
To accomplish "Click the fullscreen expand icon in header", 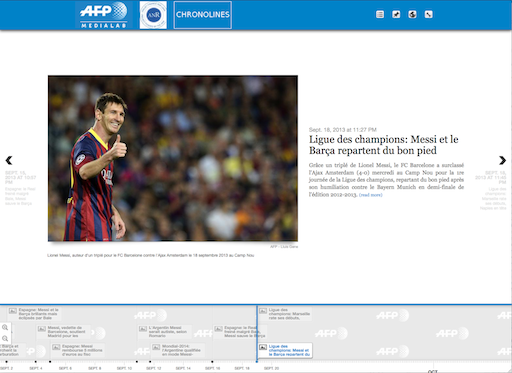I will [429, 14].
